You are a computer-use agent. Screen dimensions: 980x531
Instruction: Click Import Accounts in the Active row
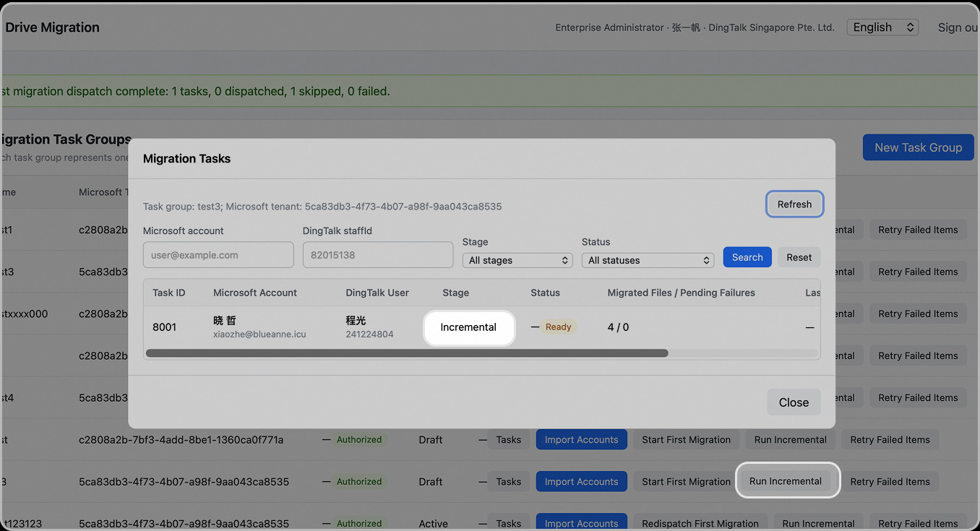tap(582, 523)
